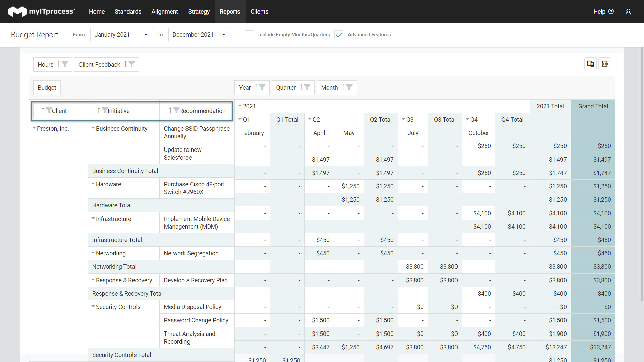This screenshot has width=644, height=362.
Task: Select the Develop a Recovery Plan row
Action: [x=196, y=280]
